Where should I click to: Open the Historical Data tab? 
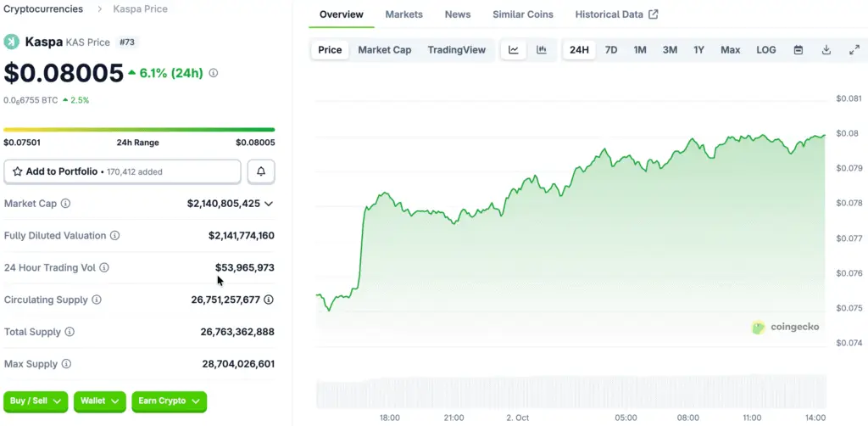(x=616, y=14)
